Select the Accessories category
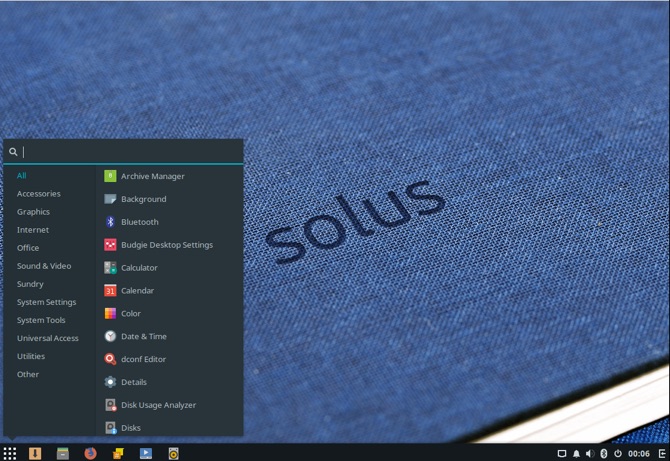Image resolution: width=670 pixels, height=461 pixels. [38, 194]
